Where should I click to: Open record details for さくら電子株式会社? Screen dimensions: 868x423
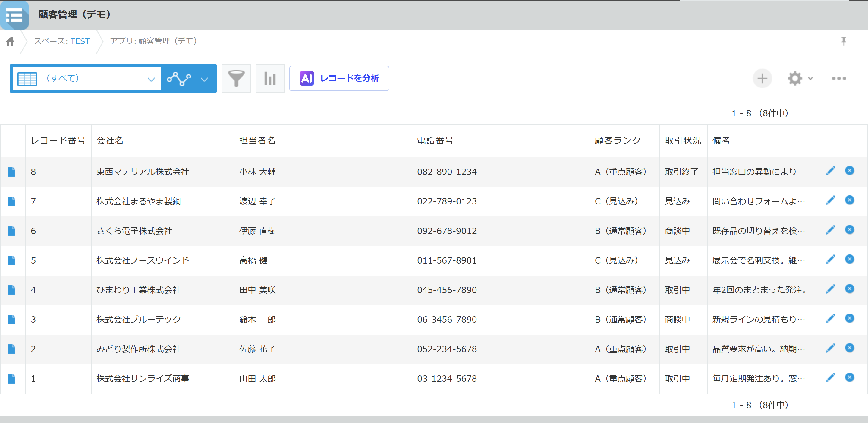coord(11,231)
